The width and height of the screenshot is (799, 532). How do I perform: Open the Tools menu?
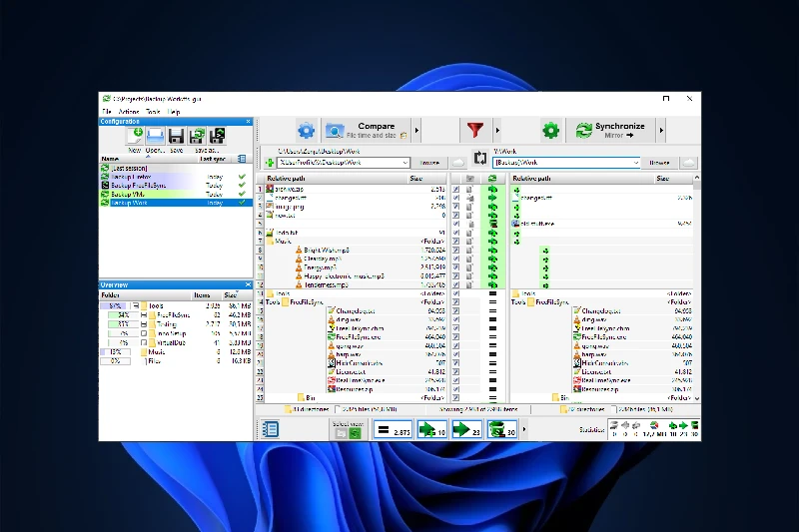tap(153, 111)
